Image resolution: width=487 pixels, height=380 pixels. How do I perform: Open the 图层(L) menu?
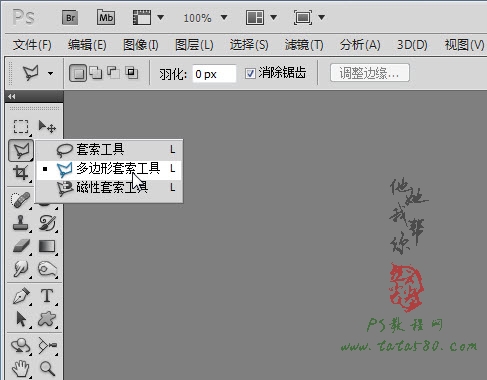(x=194, y=44)
